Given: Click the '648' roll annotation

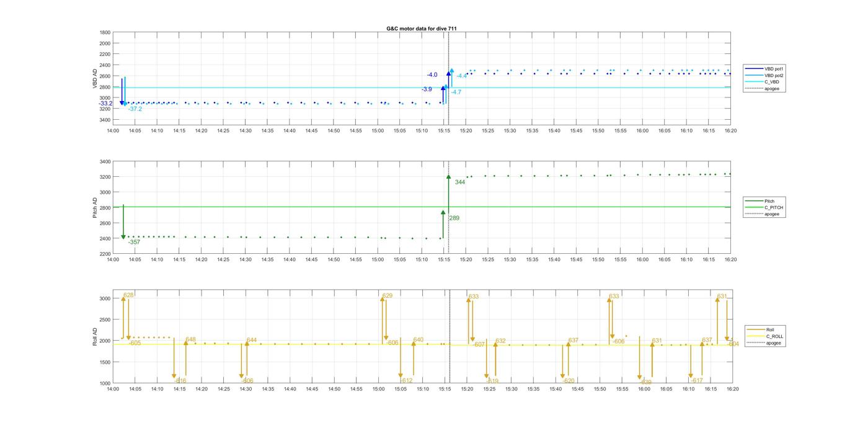Looking at the screenshot, I should coord(190,339).
